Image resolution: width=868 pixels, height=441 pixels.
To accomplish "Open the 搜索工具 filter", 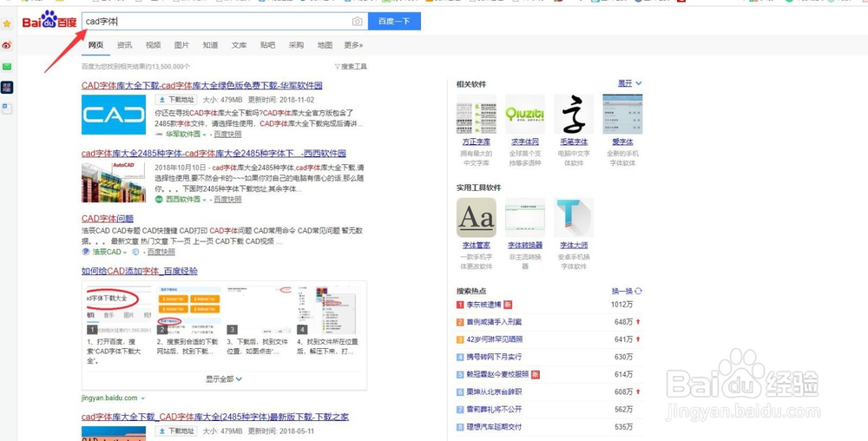I will pos(351,66).
